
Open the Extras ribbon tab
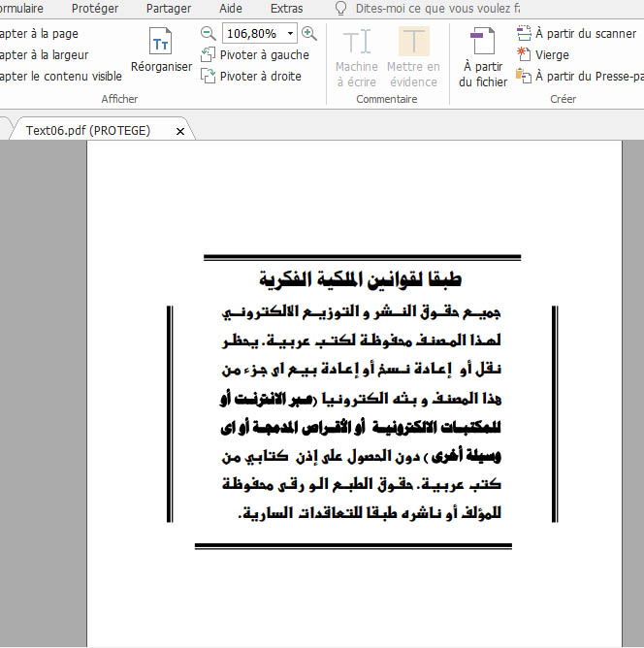pos(287,9)
